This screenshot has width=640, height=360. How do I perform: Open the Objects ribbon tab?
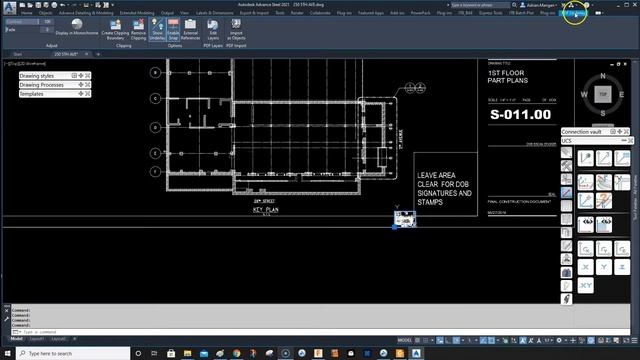pyautogui.click(x=45, y=13)
